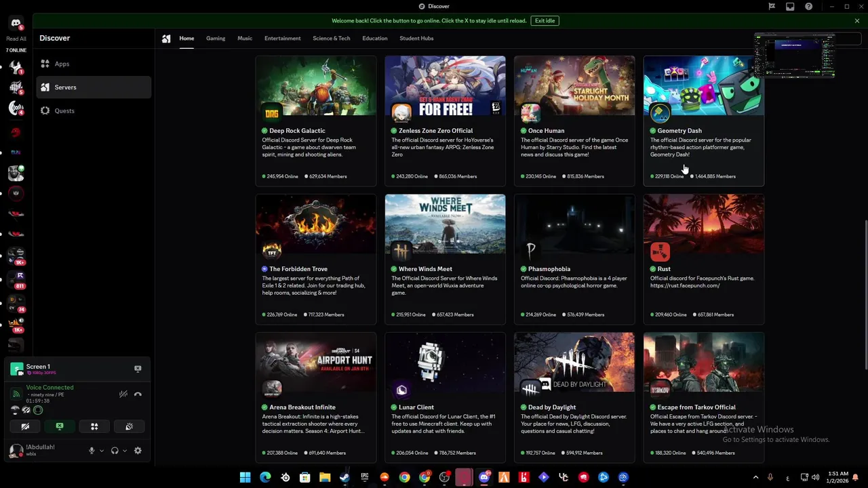
Task: Open the threads pin icon in title bar
Action: (x=772, y=6)
